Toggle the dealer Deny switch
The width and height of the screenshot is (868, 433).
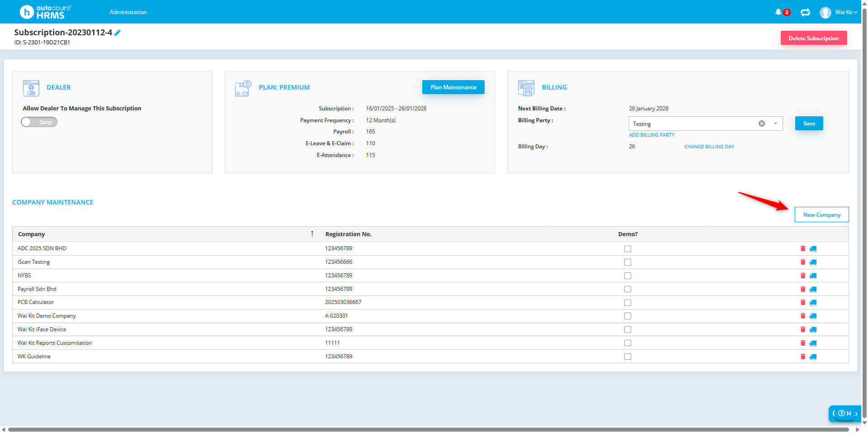39,122
